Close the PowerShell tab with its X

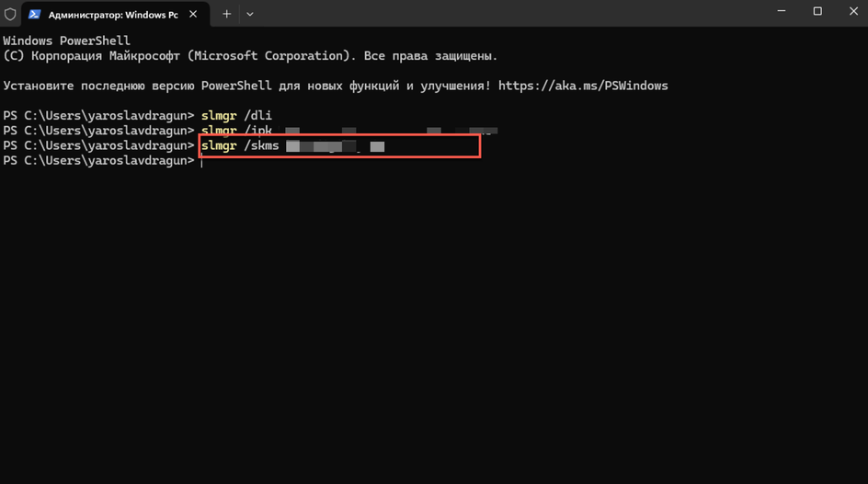[193, 15]
